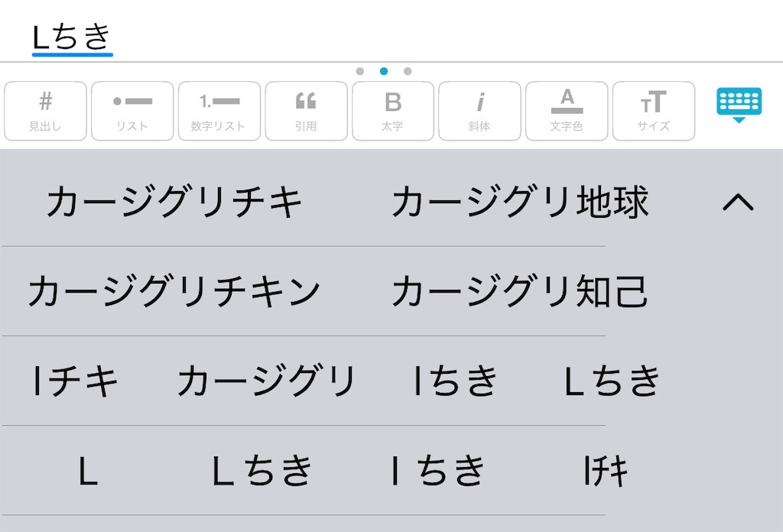Screen dimensions: 783x532
Task: Insert numbered list with 数字リスト
Action: tap(219, 111)
